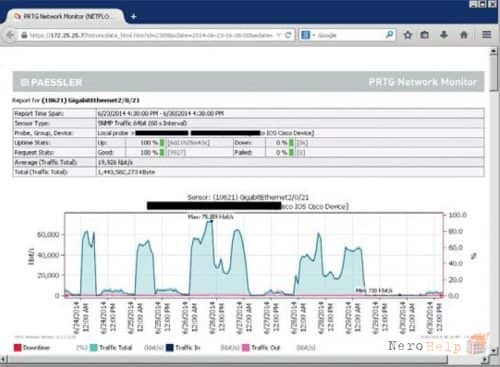
Task: Click the browser back arrow button
Action: (x=10, y=35)
